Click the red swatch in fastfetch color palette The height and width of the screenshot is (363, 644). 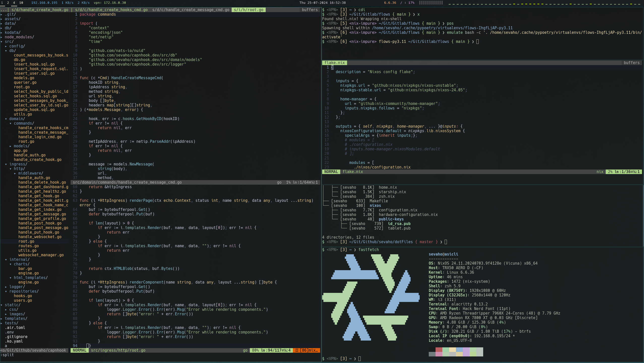coord(439,350)
